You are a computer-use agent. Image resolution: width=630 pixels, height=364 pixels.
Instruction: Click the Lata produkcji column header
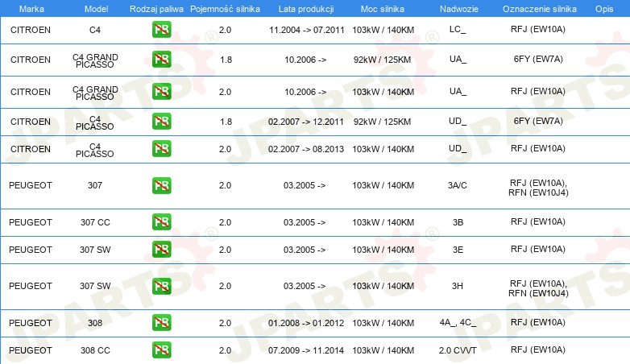pyautogui.click(x=306, y=9)
